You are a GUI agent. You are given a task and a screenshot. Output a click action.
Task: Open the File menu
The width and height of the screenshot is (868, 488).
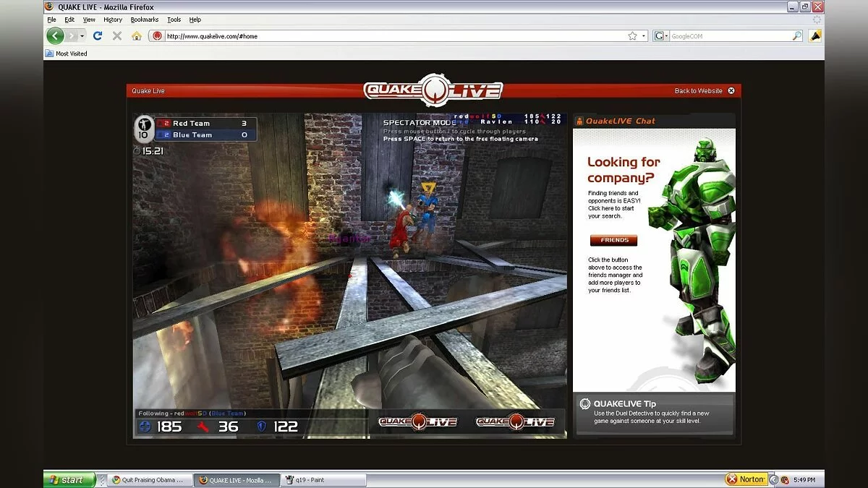click(x=51, y=20)
